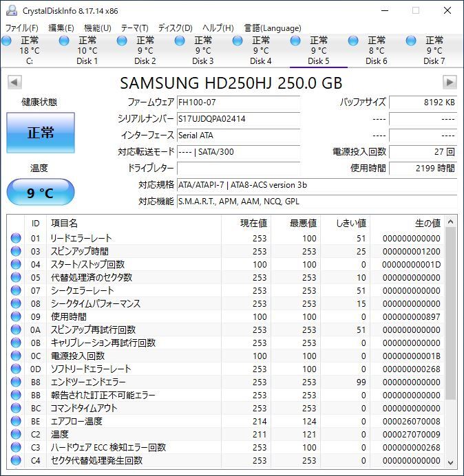
Task: Go to previous disk with left arrow
Action: click(x=14, y=83)
